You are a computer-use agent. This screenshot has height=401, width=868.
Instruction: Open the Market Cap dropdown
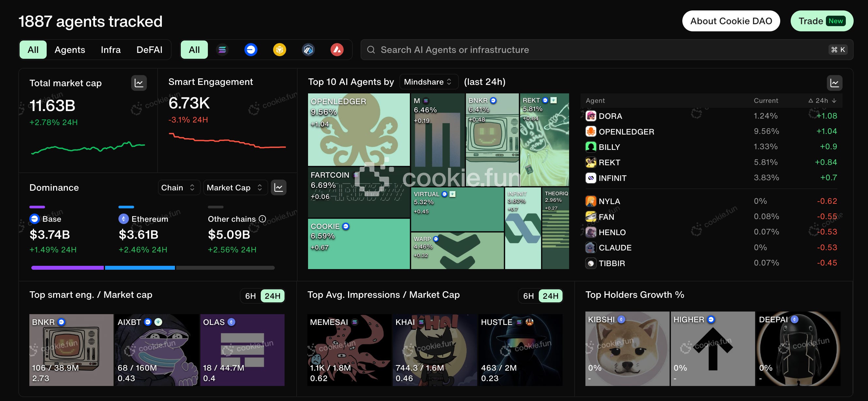coord(235,187)
